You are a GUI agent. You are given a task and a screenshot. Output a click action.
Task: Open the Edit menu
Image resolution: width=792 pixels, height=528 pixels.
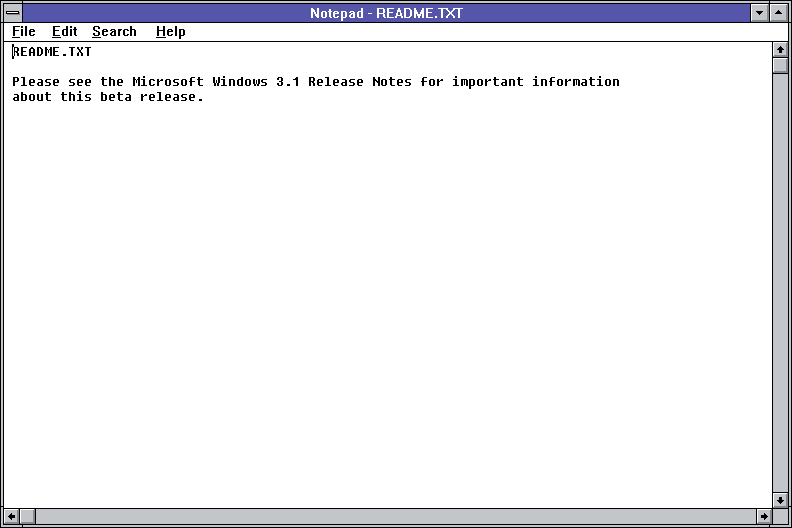pyautogui.click(x=64, y=31)
